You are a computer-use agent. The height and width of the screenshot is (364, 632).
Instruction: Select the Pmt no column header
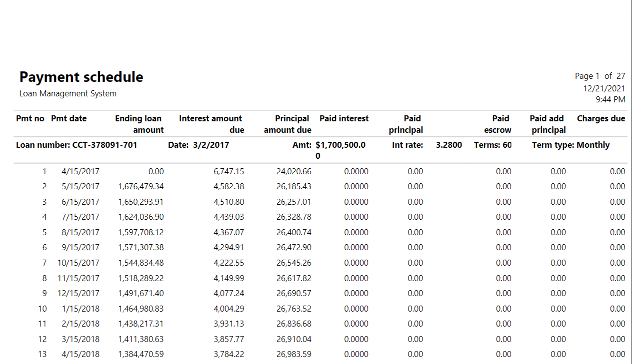point(30,118)
